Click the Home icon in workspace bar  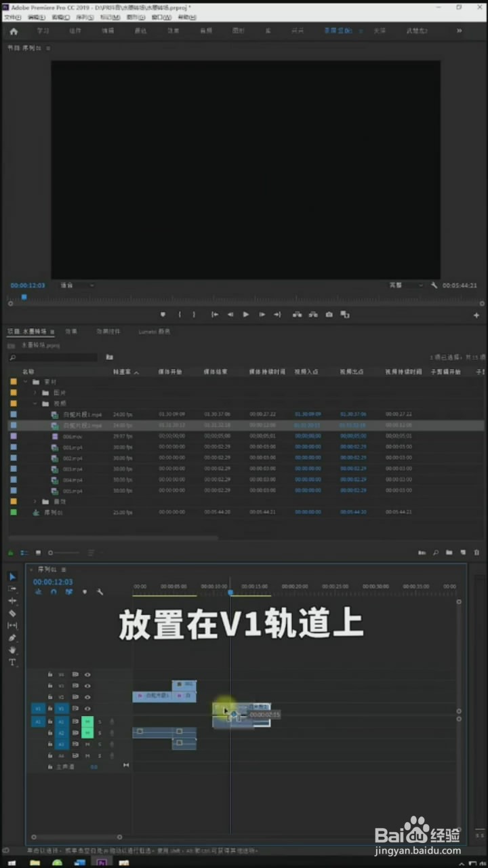14,31
